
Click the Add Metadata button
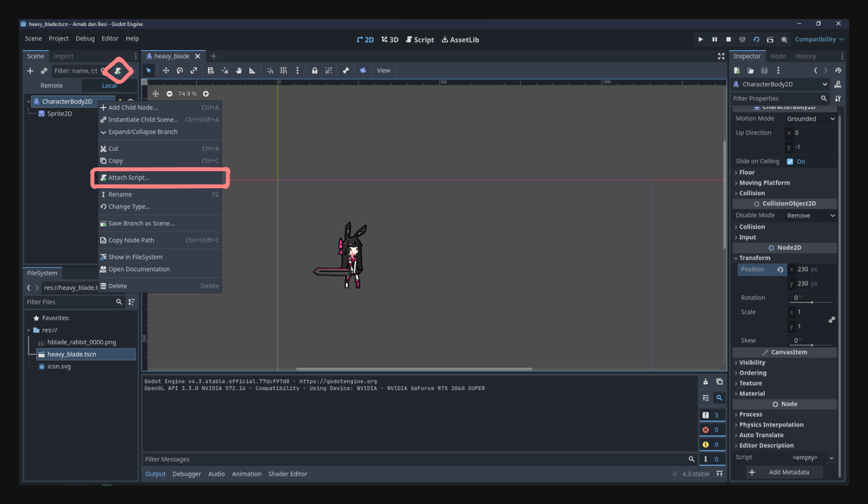point(784,472)
